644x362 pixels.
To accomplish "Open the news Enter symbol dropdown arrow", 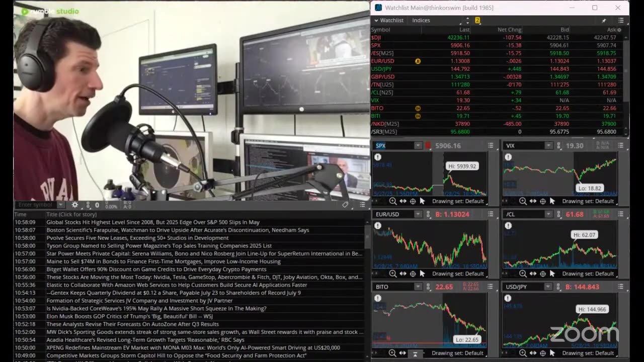I will [x=61, y=205].
